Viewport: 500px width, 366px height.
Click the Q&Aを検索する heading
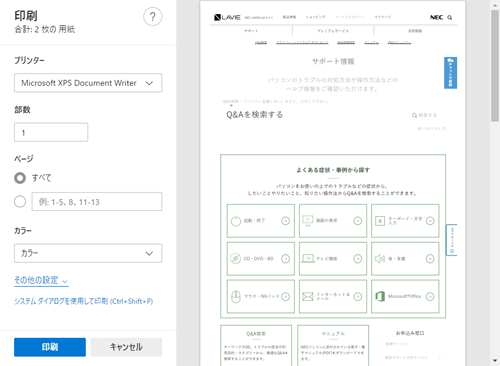click(x=254, y=115)
